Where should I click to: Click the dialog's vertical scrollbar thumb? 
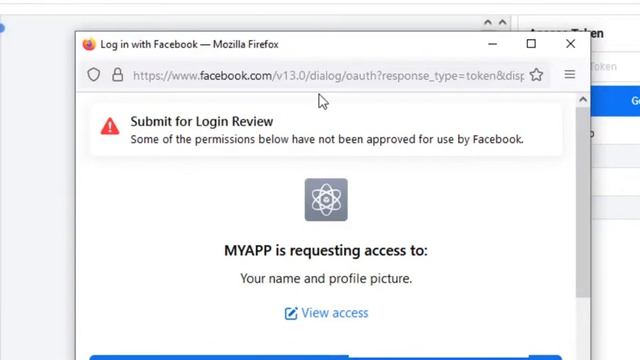(583, 202)
